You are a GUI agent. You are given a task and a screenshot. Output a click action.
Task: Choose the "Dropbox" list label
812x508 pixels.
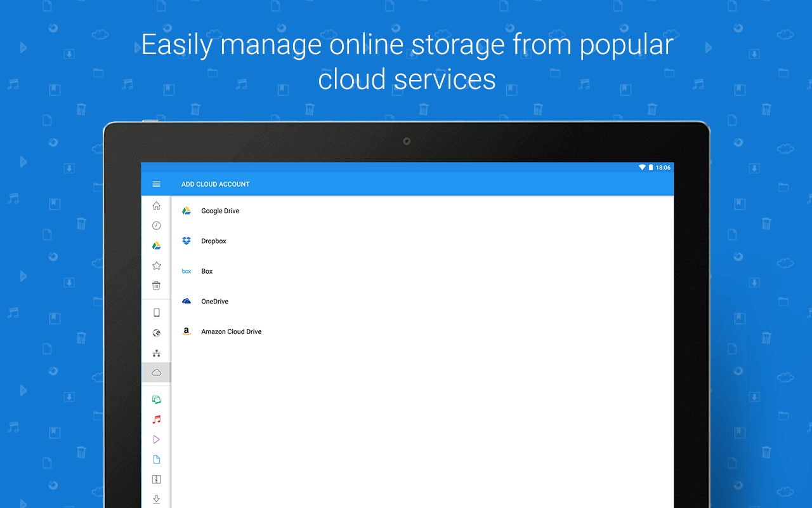(214, 241)
